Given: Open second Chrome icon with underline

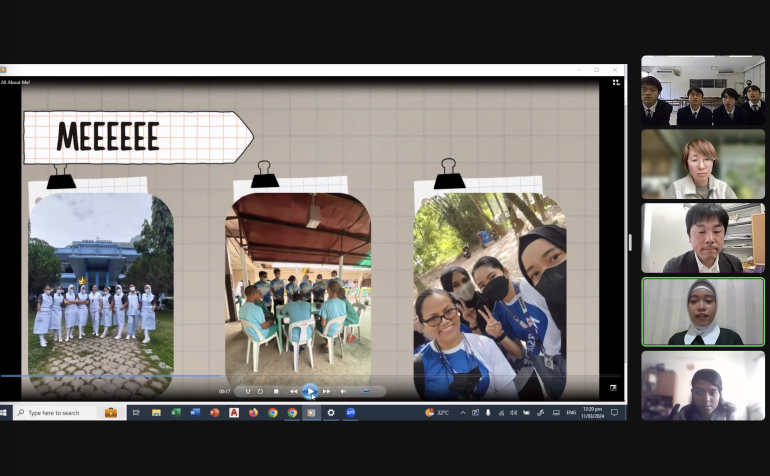Looking at the screenshot, I should (x=292, y=413).
